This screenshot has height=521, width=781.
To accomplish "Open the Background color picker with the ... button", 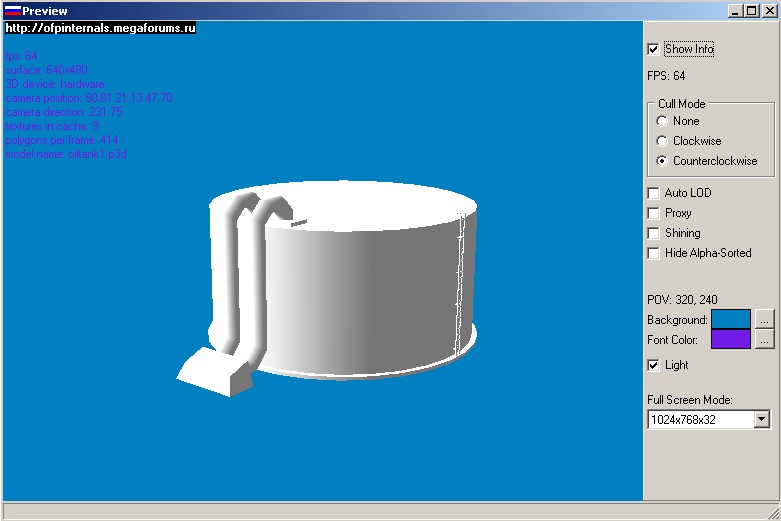I will [x=764, y=320].
